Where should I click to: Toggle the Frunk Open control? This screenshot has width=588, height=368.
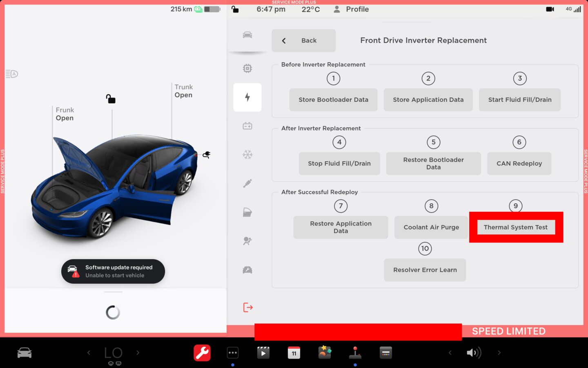(65, 114)
